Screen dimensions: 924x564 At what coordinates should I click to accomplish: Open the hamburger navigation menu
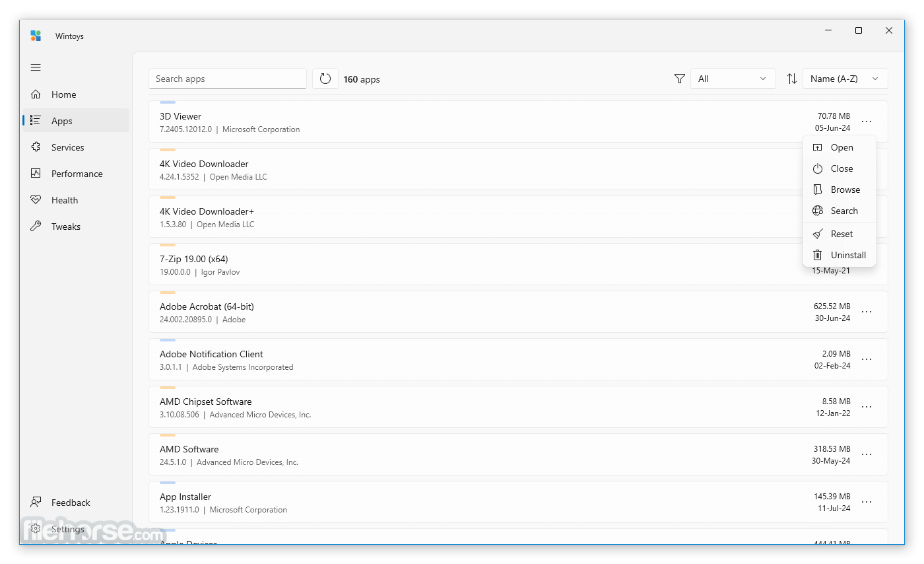(36, 67)
